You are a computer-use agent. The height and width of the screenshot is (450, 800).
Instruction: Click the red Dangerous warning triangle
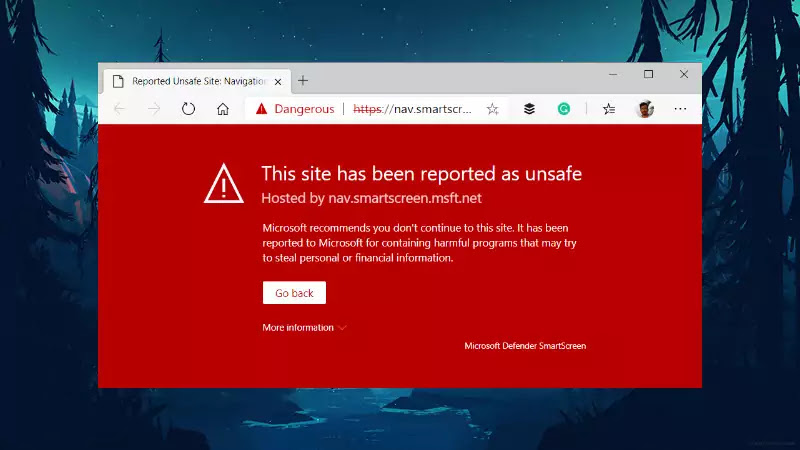261,109
